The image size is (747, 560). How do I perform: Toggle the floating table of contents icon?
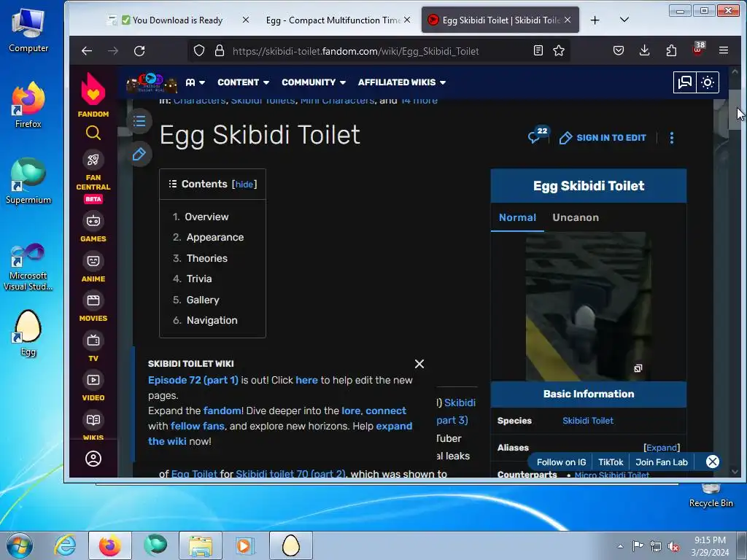139,121
